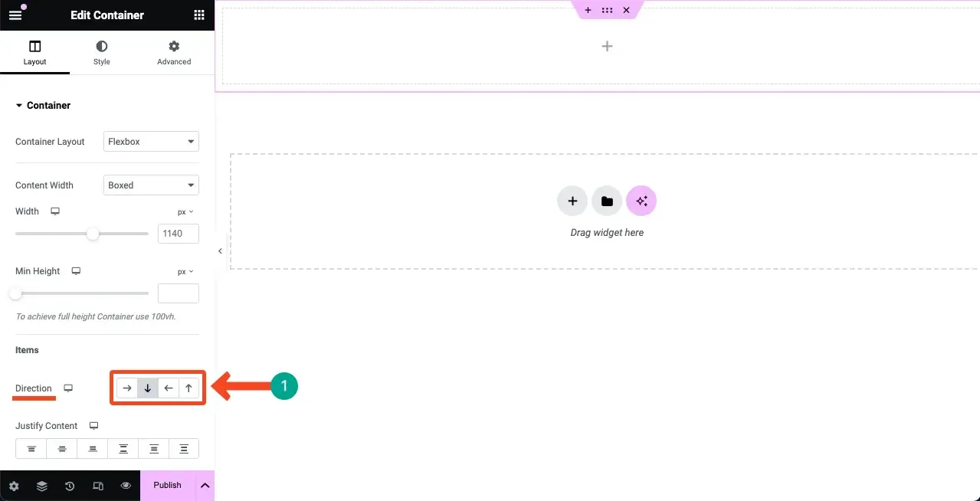This screenshot has width=980, height=501.
Task: Click the round Add New Container plus button
Action: (572, 201)
